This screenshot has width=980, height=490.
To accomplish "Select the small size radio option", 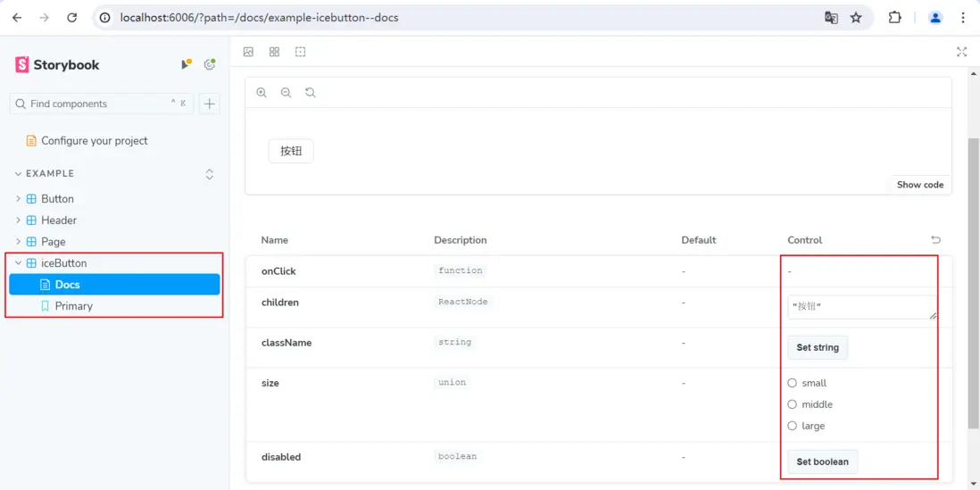I will click(792, 383).
